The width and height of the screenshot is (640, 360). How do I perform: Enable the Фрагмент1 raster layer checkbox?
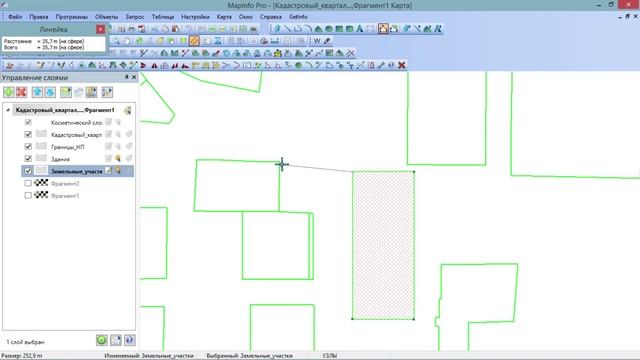pyautogui.click(x=28, y=195)
